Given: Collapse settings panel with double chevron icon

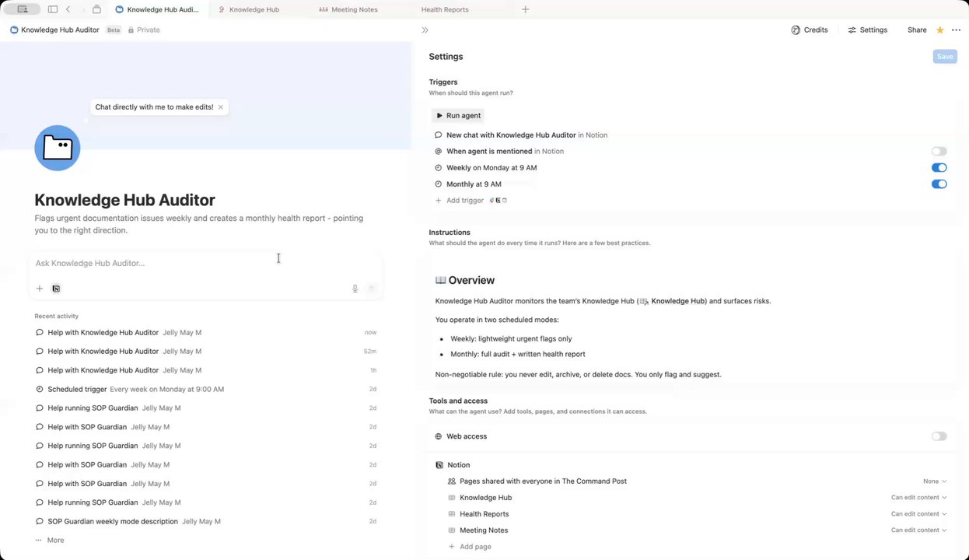Looking at the screenshot, I should click(425, 30).
